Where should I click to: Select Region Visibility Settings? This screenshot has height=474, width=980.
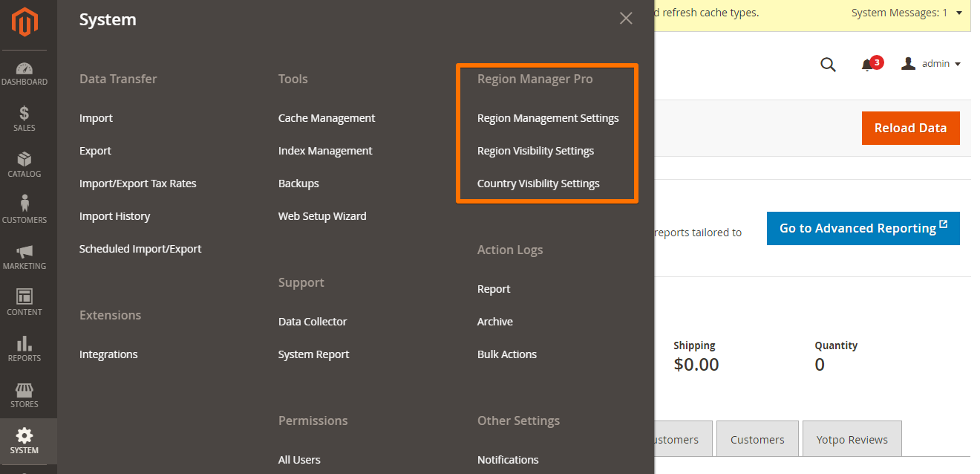[x=535, y=151]
